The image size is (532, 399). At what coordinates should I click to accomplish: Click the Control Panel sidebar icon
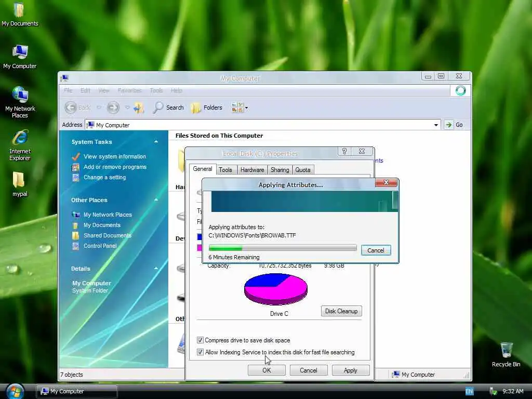pyautogui.click(x=76, y=246)
